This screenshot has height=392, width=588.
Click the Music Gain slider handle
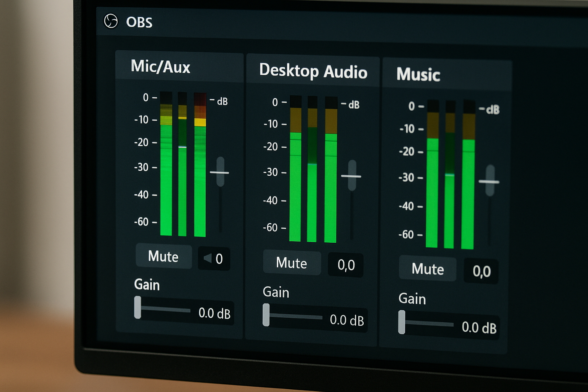(x=402, y=322)
